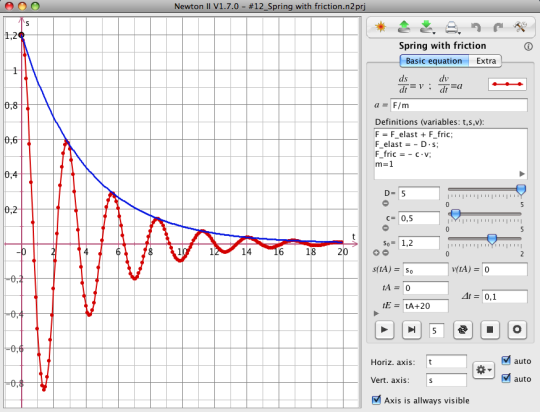The image size is (540, 412).
Task: Edit the v(tA) initial velocity field
Action: click(x=505, y=269)
